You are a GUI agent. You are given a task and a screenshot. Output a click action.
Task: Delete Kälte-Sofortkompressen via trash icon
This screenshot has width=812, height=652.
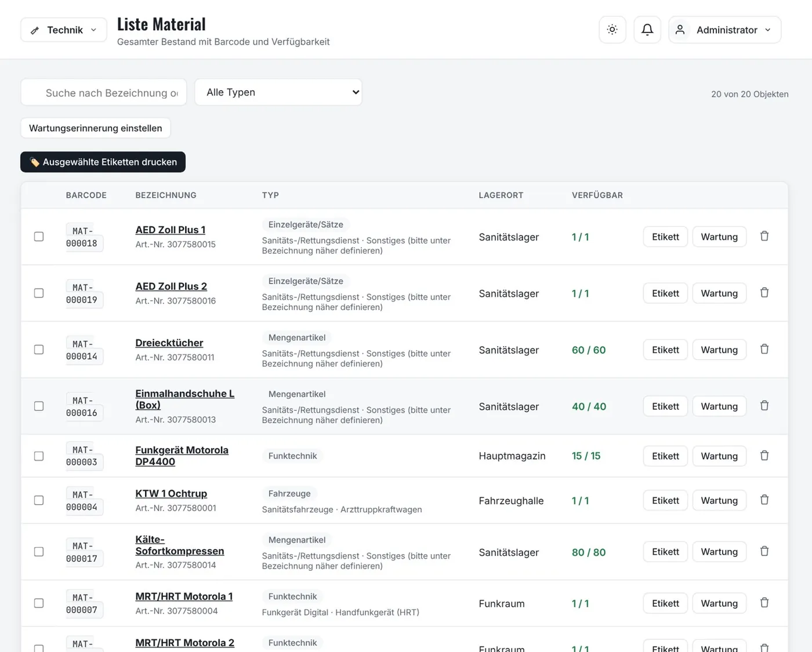click(764, 551)
